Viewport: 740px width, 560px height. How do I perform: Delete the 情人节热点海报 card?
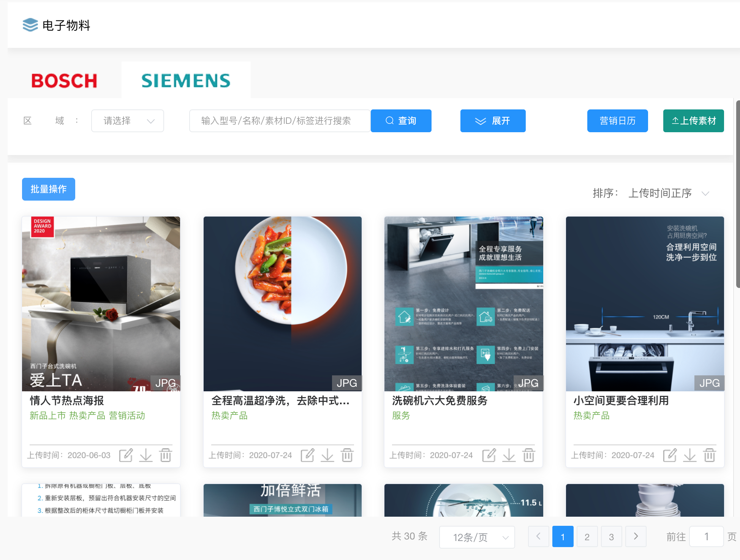[x=166, y=455]
